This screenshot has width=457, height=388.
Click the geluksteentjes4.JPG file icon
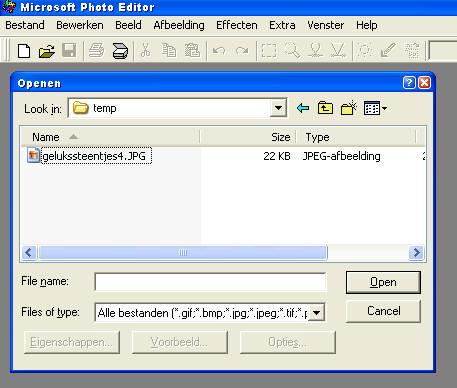33,156
